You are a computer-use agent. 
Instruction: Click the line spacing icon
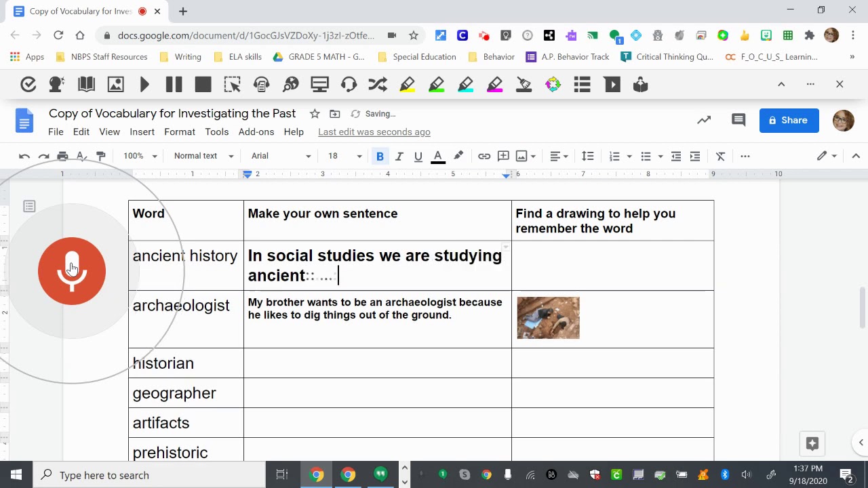[587, 156]
